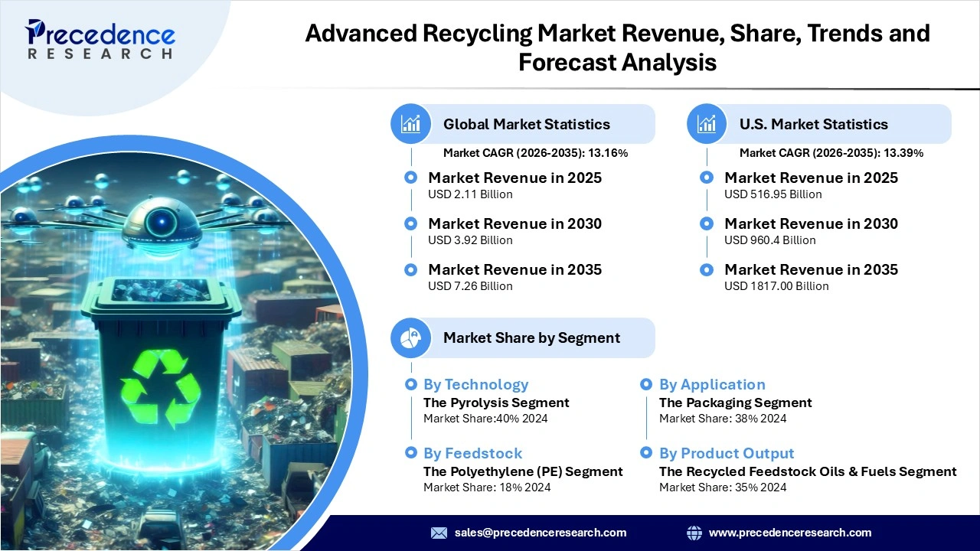Expand the U.S. Market Revenue in 2035 entry

click(x=811, y=269)
